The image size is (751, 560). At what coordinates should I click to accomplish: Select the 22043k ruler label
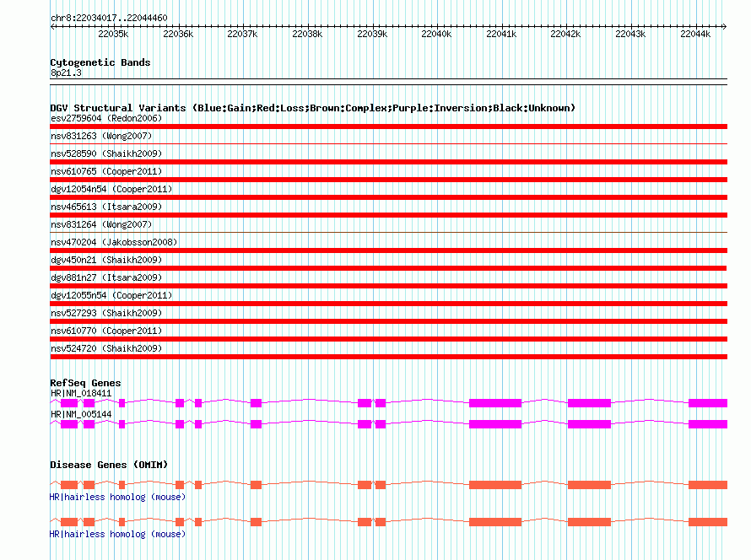[631, 34]
